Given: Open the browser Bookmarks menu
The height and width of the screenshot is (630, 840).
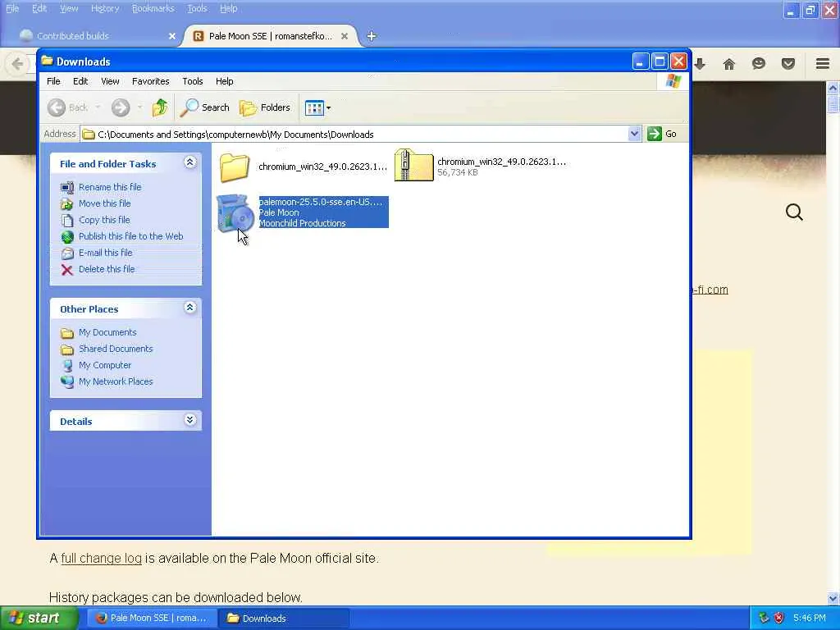Looking at the screenshot, I should point(153,8).
